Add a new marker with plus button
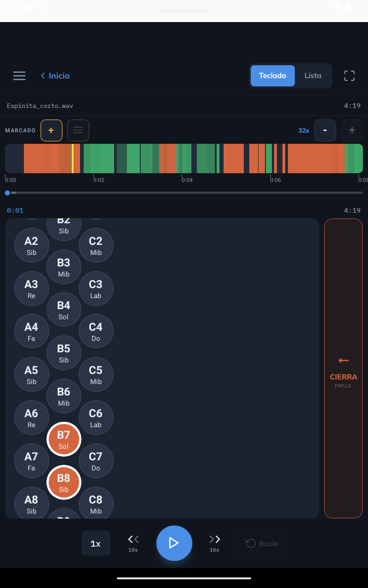Screen dimensions: 368x588 [x=52, y=130]
